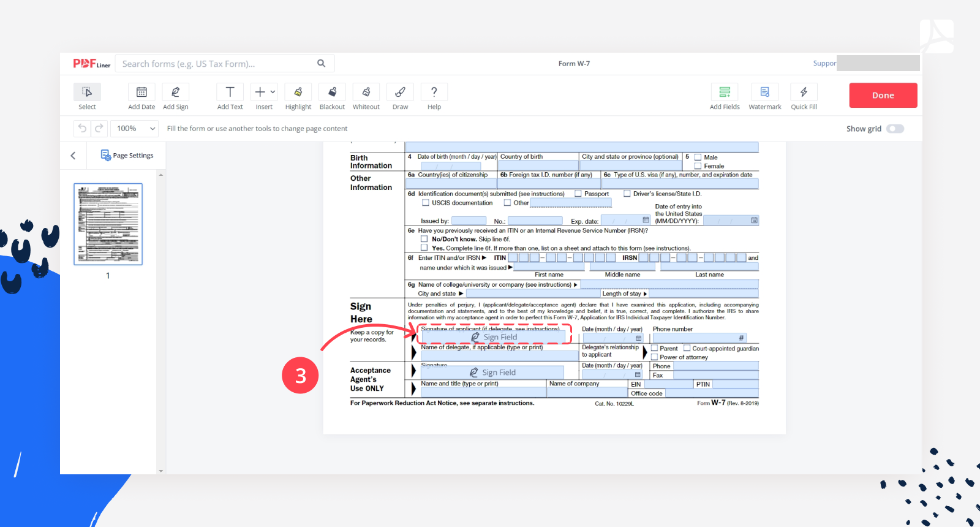Image resolution: width=980 pixels, height=527 pixels.
Task: Choose the Add Text tool
Action: tap(230, 92)
